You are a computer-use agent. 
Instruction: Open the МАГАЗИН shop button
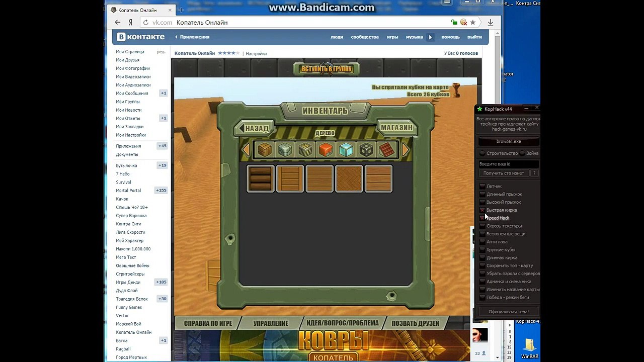(x=396, y=128)
